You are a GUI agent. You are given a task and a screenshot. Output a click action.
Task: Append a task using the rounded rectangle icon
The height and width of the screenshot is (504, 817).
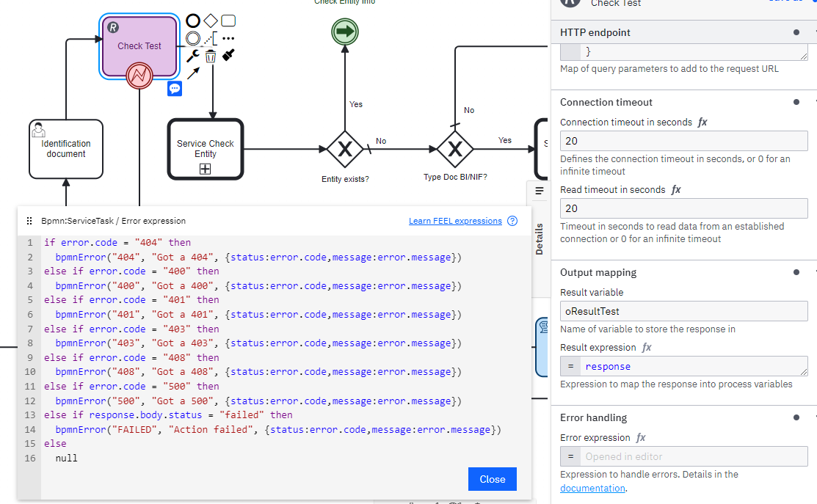pyautogui.click(x=228, y=21)
